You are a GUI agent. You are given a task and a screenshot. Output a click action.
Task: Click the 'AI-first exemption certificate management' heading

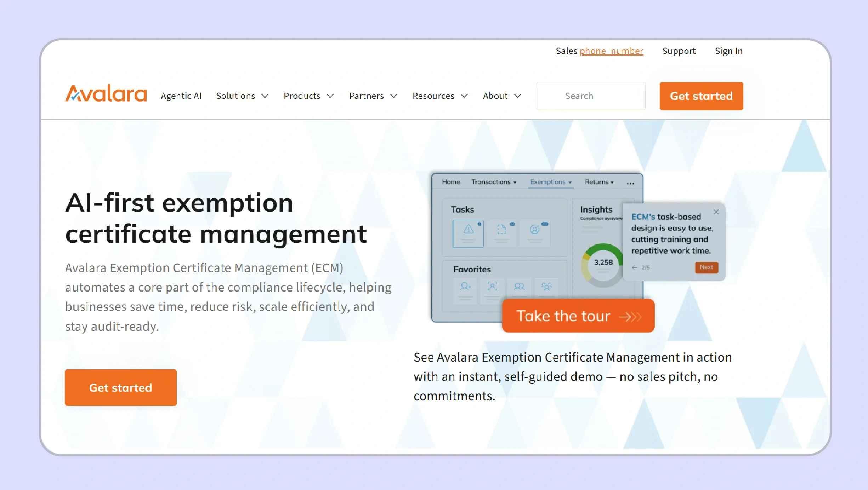pyautogui.click(x=216, y=218)
